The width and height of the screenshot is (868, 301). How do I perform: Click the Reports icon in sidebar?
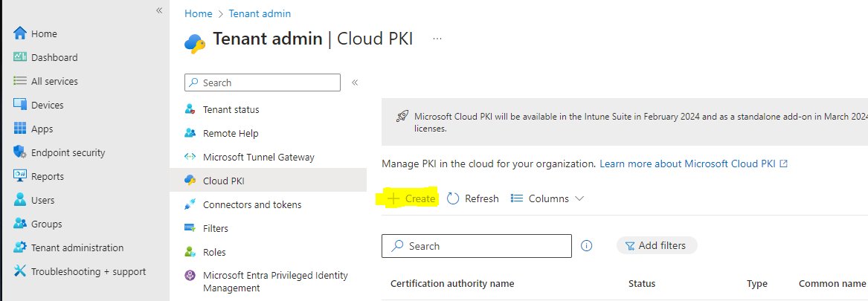click(20, 176)
